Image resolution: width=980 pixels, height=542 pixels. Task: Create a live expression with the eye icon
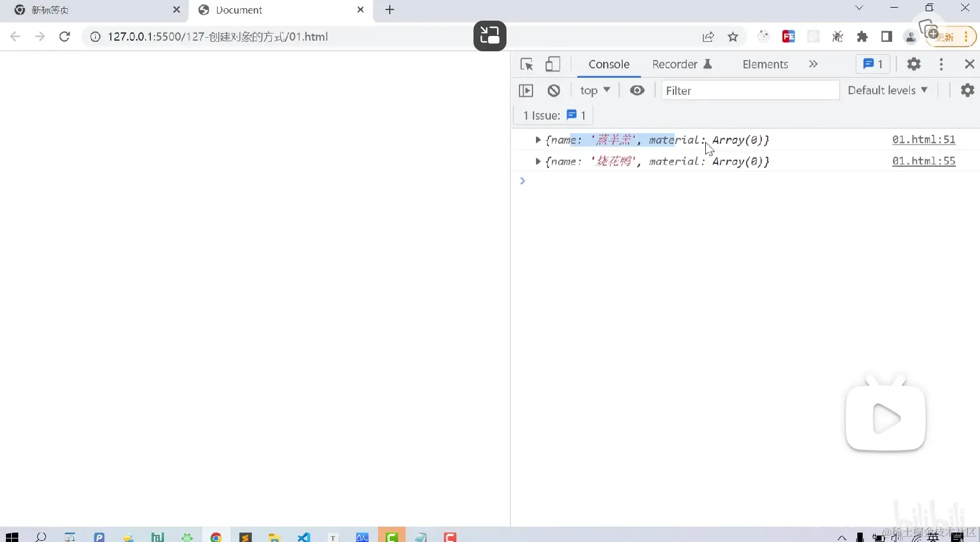tap(637, 90)
